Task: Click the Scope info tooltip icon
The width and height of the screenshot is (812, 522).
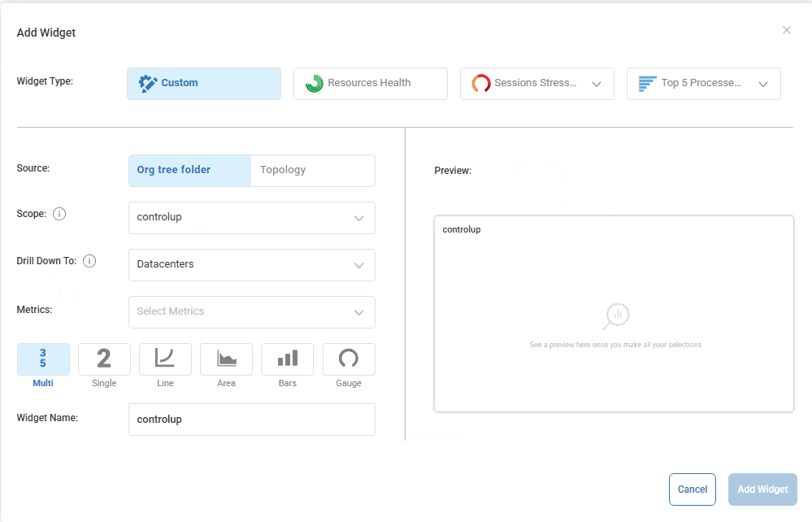Action: 58,214
